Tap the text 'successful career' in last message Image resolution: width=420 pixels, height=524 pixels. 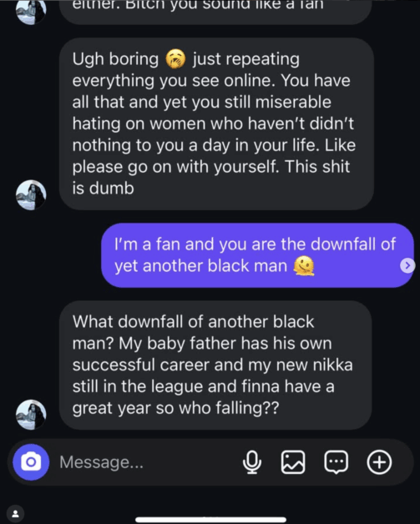(141, 365)
